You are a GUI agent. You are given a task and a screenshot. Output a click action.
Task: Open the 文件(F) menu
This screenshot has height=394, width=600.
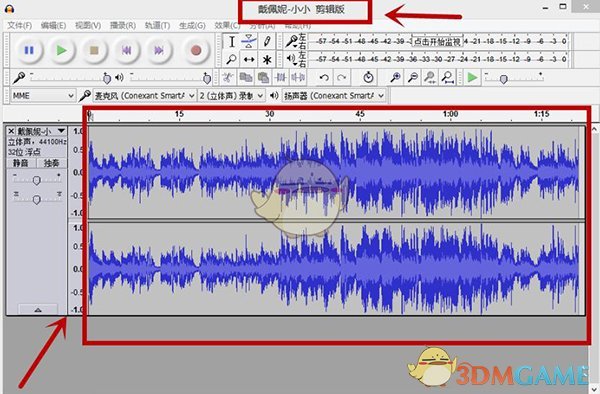(20, 26)
